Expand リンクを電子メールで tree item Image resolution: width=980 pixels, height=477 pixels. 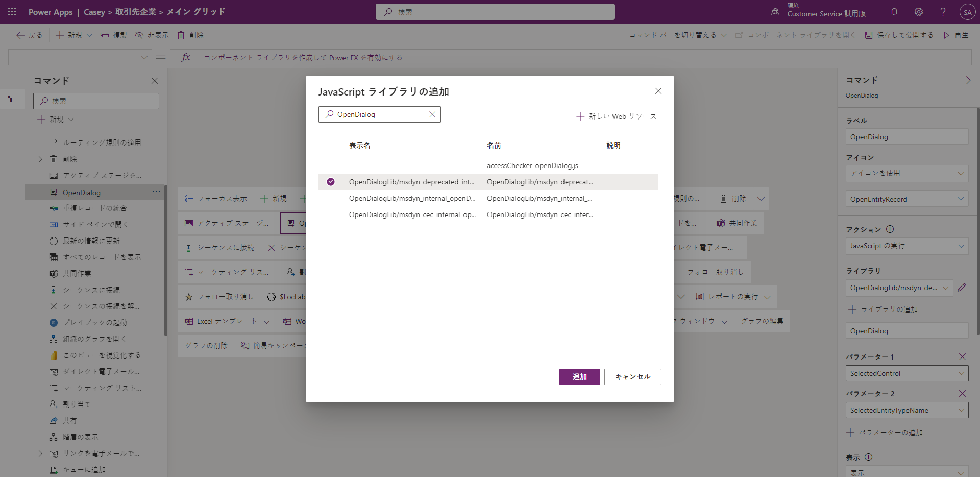(40, 454)
